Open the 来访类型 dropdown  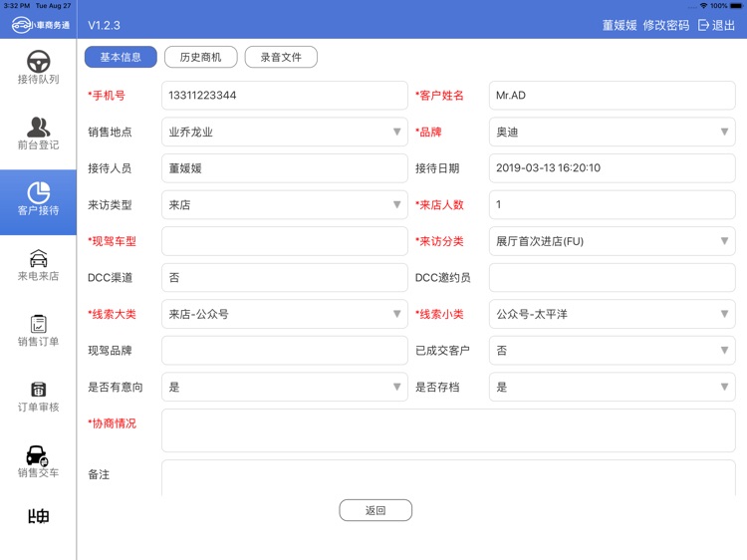285,204
